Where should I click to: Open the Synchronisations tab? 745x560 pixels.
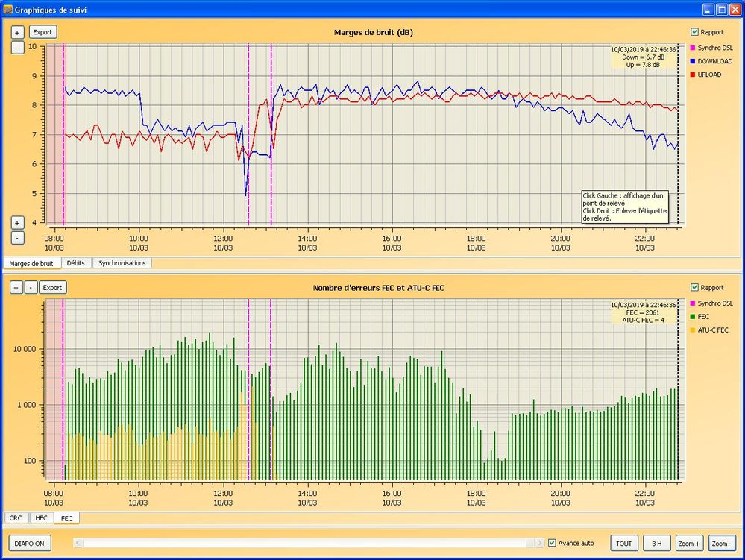pos(123,263)
